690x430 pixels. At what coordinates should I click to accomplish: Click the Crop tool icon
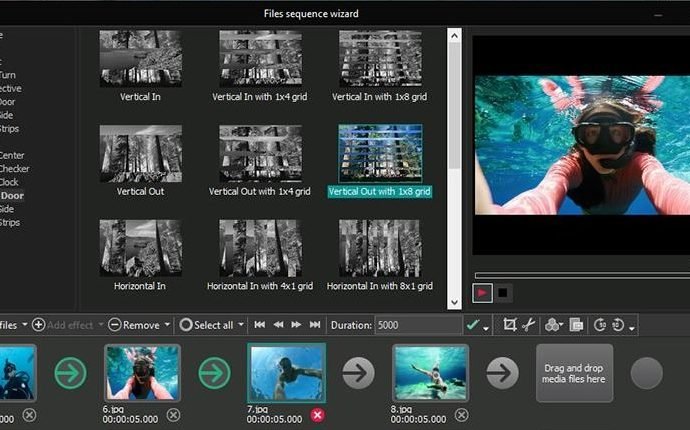pos(510,325)
